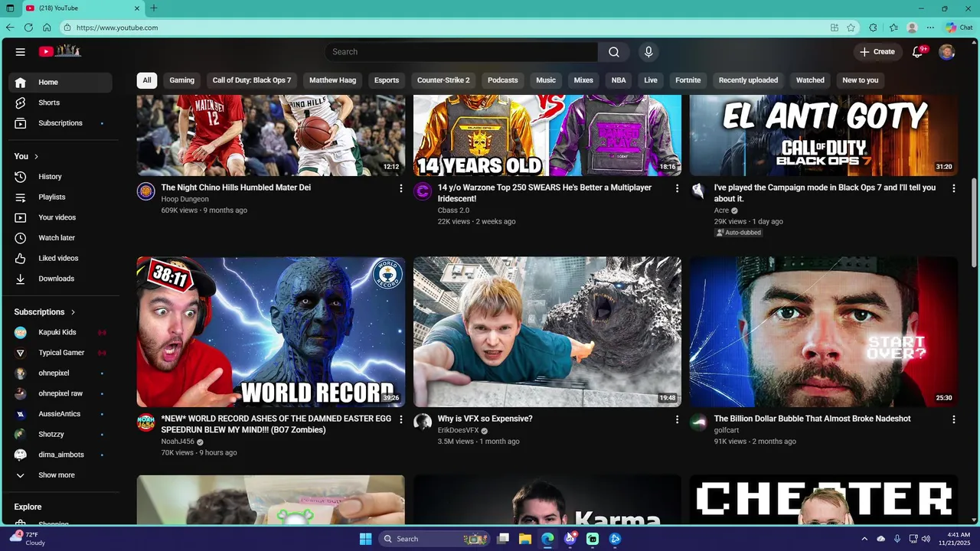The width and height of the screenshot is (980, 551).
Task: Open Liked videos list
Action: point(60,259)
